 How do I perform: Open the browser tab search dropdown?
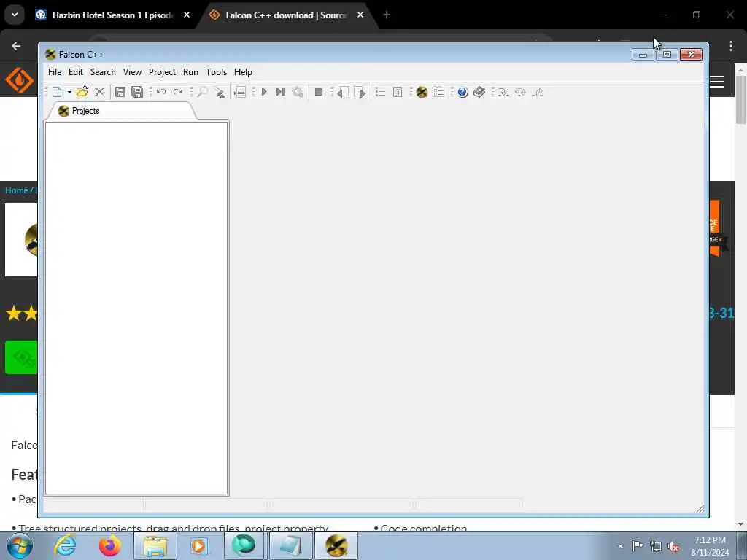(15, 15)
